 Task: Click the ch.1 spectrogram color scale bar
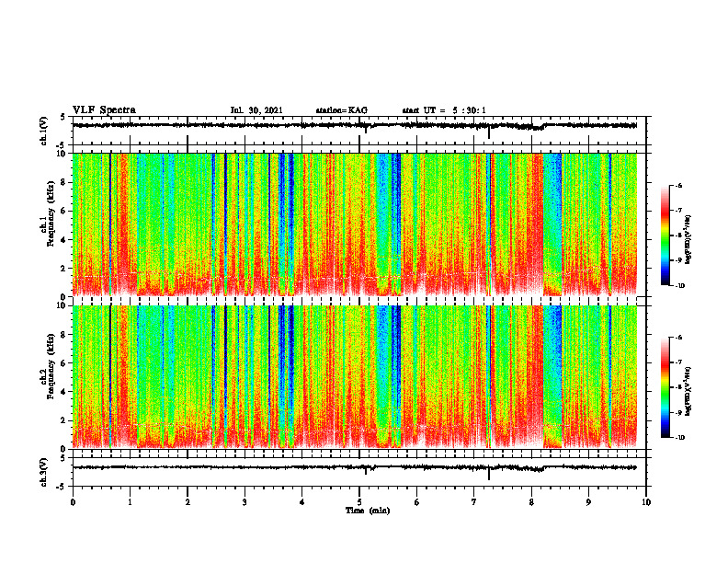coord(665,236)
